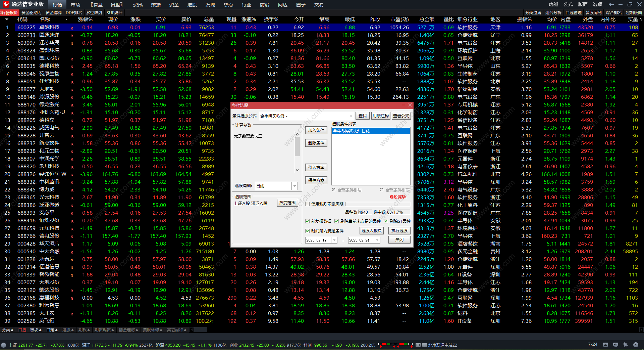Open the 公式 menu in title bar
The width and height of the screenshot is (644, 350).
coord(568,4)
